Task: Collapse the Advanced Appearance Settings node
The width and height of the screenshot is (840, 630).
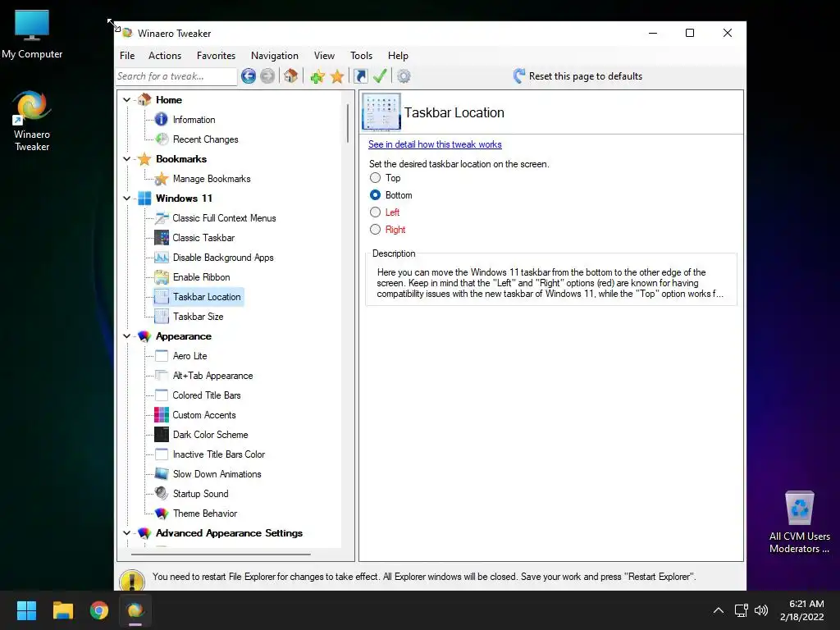Action: coord(127,533)
